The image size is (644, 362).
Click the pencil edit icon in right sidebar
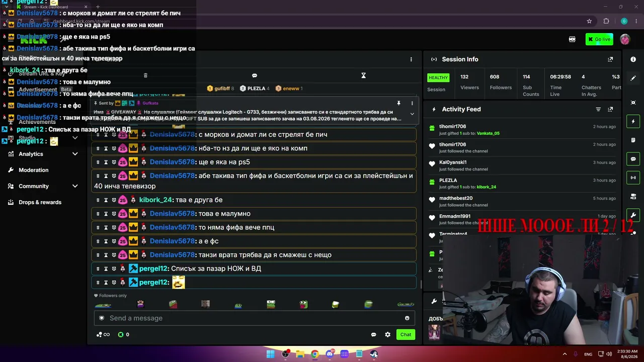click(x=633, y=78)
